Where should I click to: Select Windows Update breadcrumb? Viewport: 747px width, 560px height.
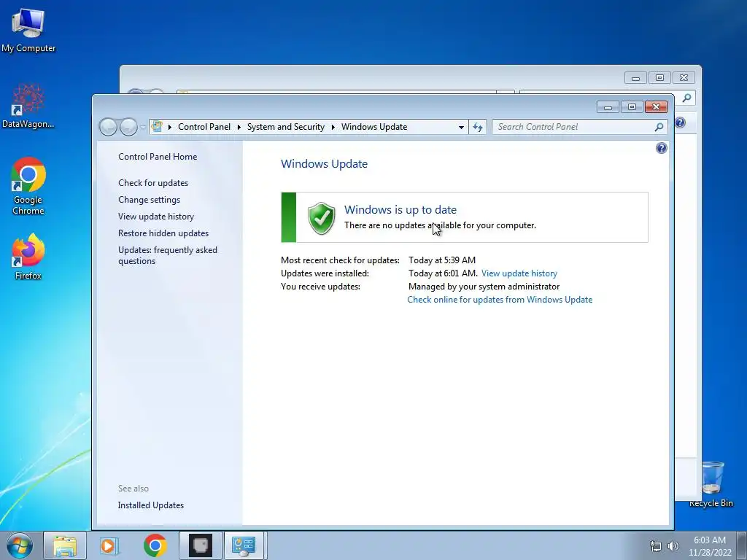point(374,127)
